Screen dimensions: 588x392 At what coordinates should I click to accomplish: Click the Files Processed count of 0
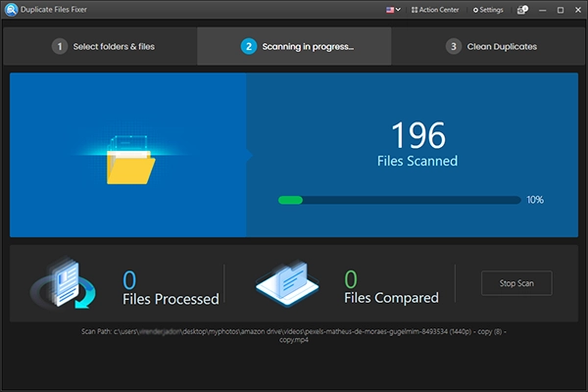click(129, 280)
